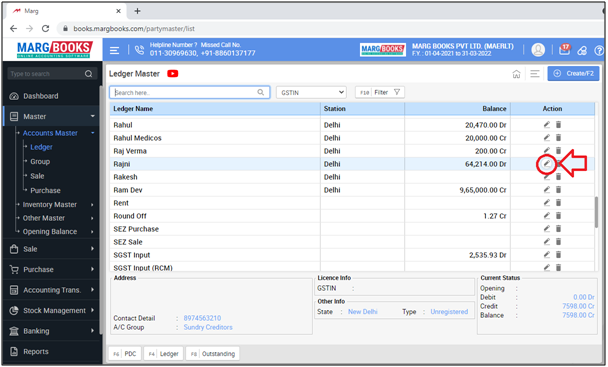Collapse the Master menu
Image resolution: width=608 pixels, height=367 pixels.
pos(93,116)
